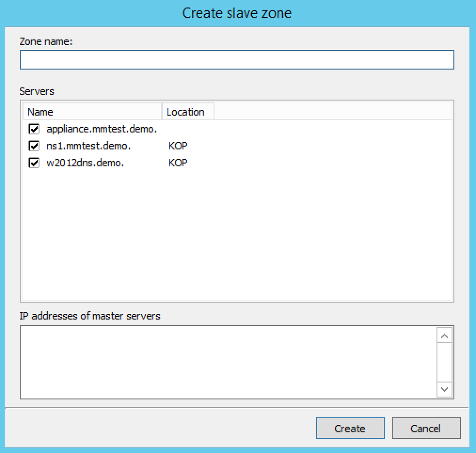The height and width of the screenshot is (453, 476).
Task: Select the appliance.mmtest.demo. server name
Action: click(x=102, y=129)
